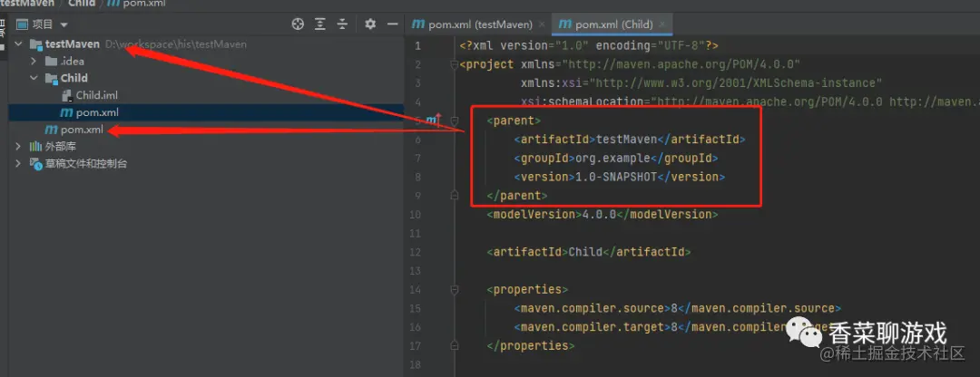Click line number 11 in the gutter

coord(416,234)
